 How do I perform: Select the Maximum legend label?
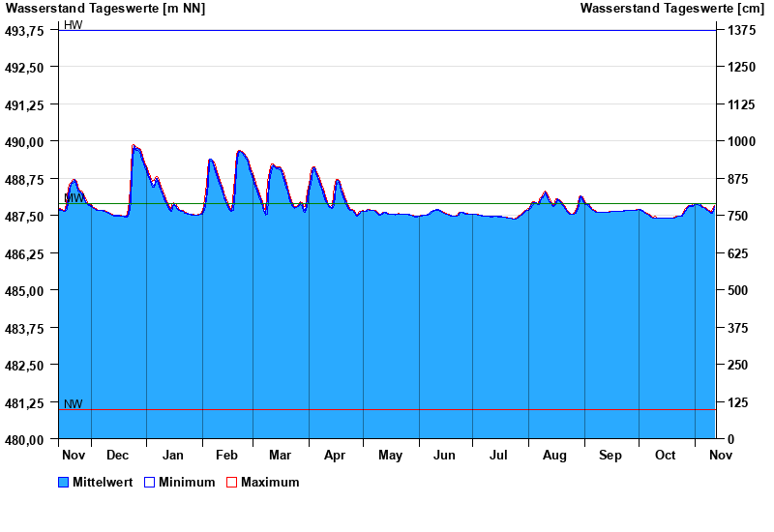pyautogui.click(x=270, y=483)
